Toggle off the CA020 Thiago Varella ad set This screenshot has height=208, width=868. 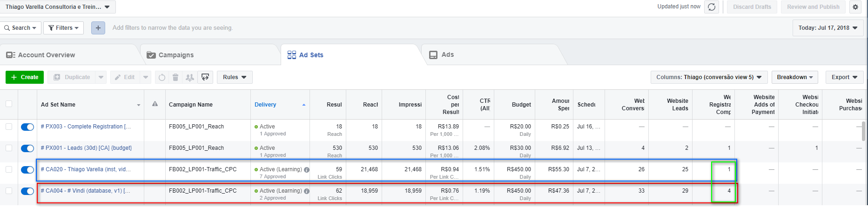pyautogui.click(x=27, y=170)
